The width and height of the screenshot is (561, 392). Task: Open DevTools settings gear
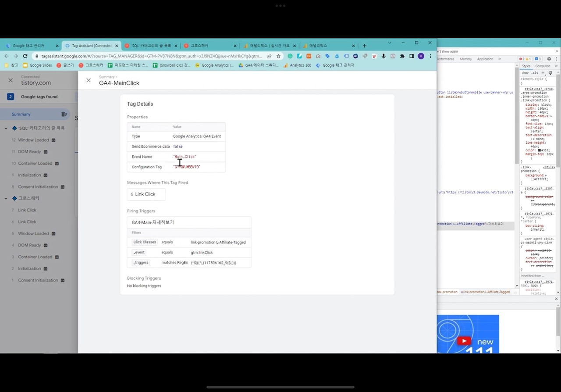tap(549, 59)
